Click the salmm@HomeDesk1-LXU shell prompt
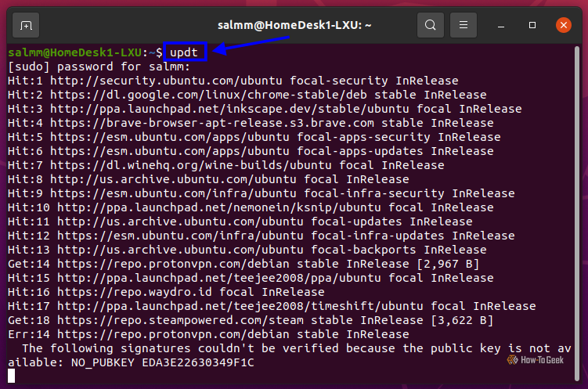Image resolution: width=588 pixels, height=389 pixels. (x=85, y=52)
